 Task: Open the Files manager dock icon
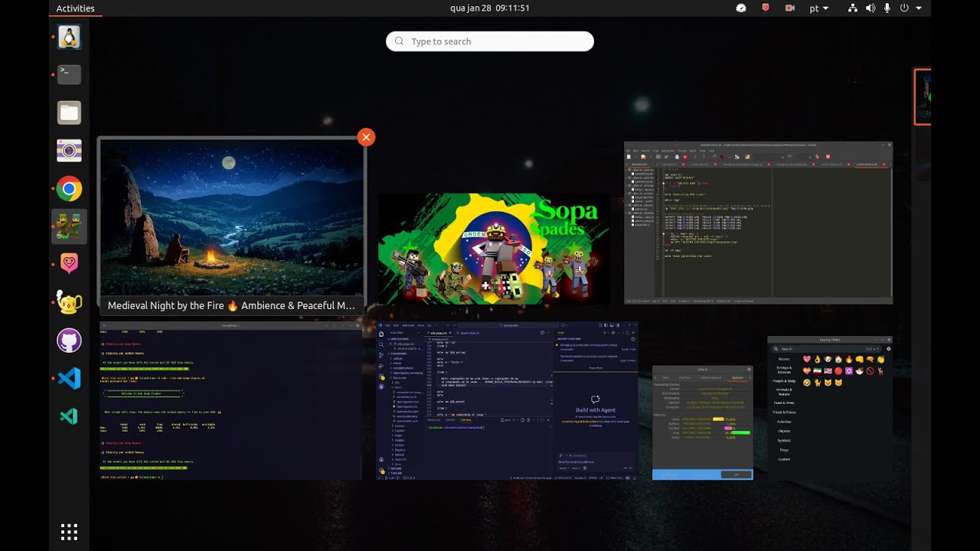(x=69, y=113)
